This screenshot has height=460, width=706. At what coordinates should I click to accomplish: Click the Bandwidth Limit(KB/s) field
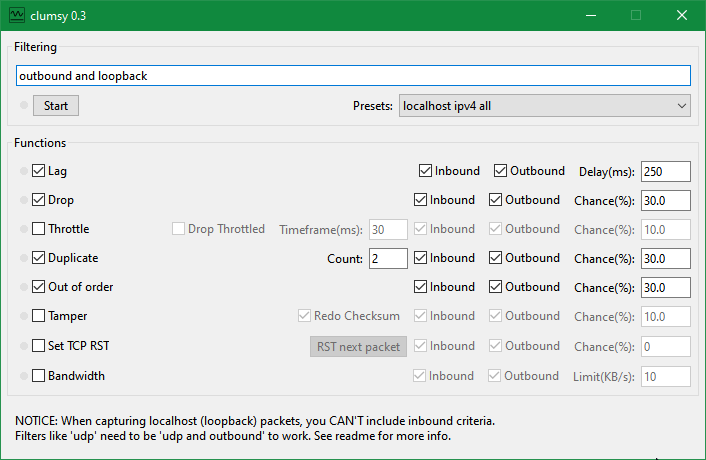point(666,376)
